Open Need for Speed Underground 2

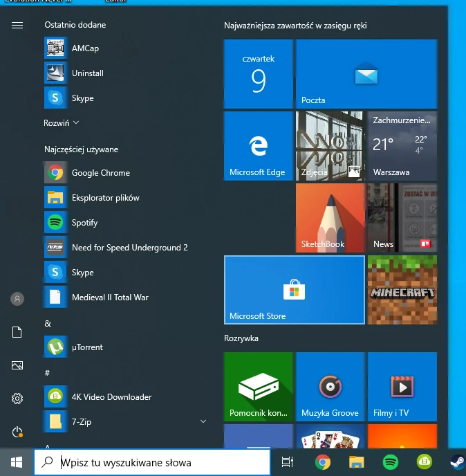point(129,248)
